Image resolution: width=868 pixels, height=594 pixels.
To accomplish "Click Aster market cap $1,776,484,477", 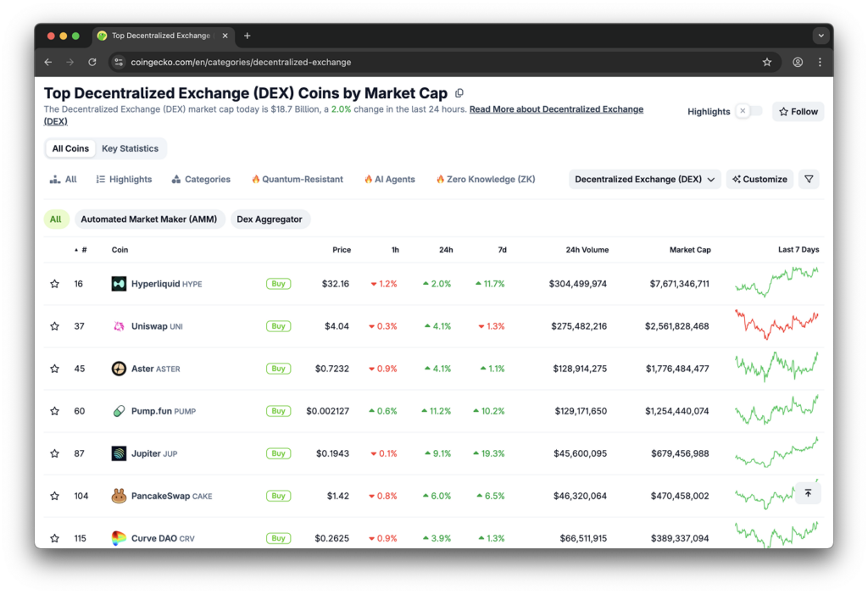I will coord(677,369).
